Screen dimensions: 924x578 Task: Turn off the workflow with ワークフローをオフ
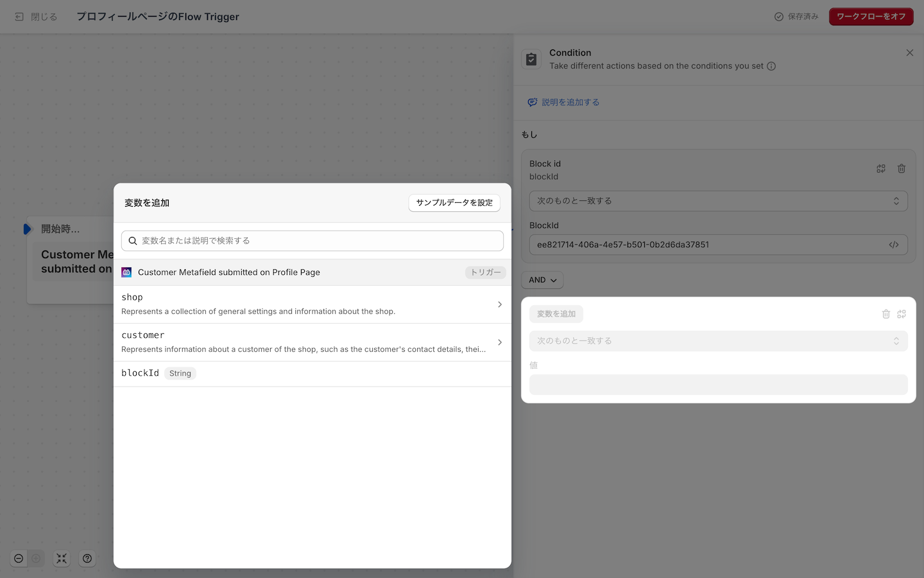(x=871, y=17)
